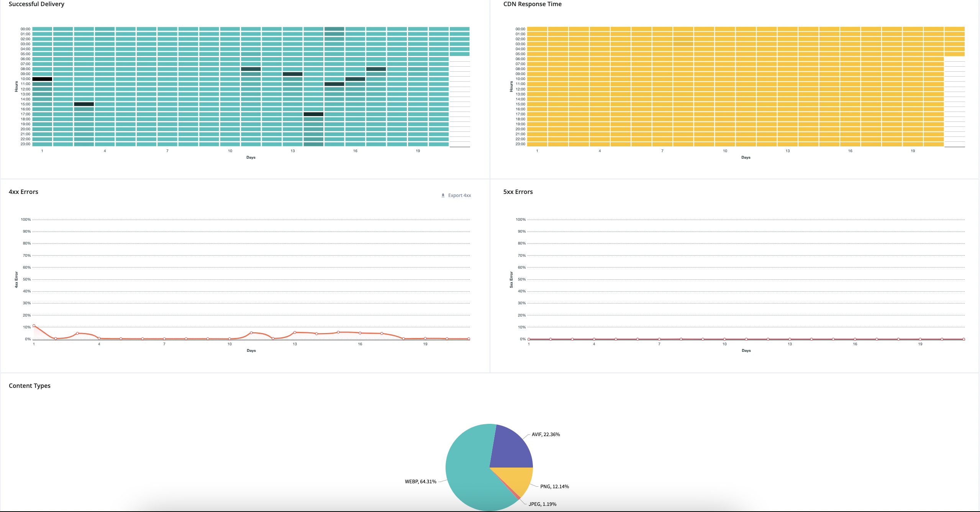Click the 00:00 cell on day 1 of CDN Response Time
This screenshot has height=512, width=980.
537,29
